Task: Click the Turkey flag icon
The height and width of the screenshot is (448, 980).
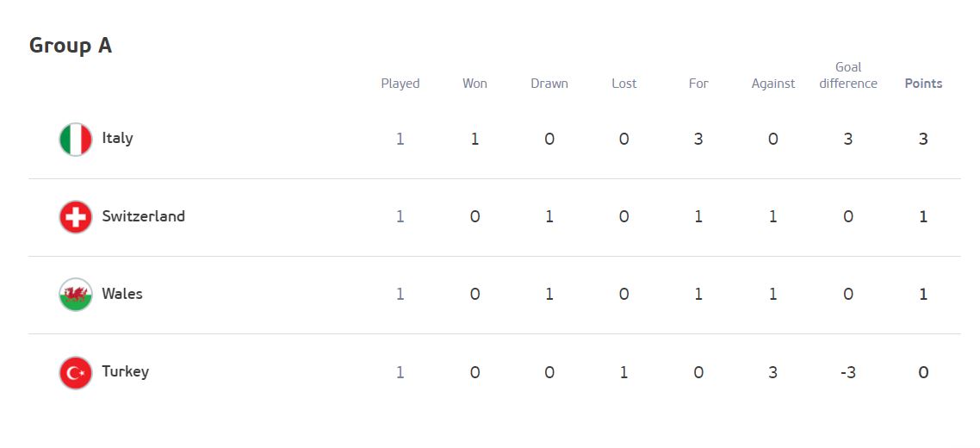Action: click(76, 372)
